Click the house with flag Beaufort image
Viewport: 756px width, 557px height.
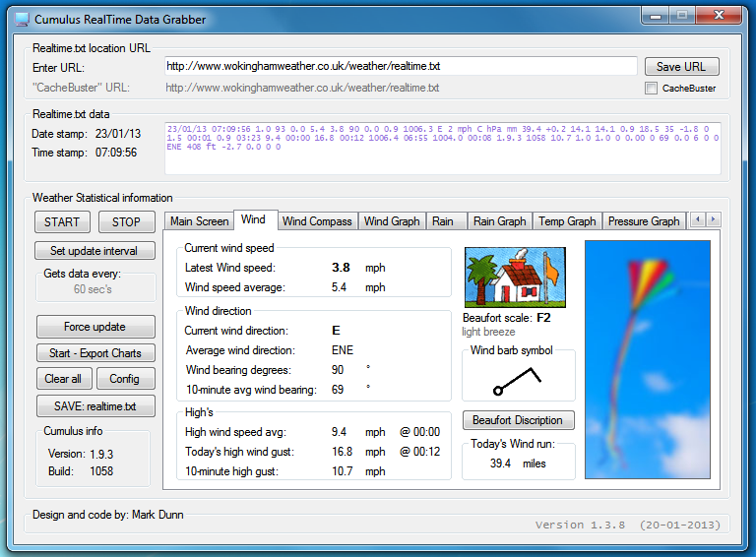514,278
